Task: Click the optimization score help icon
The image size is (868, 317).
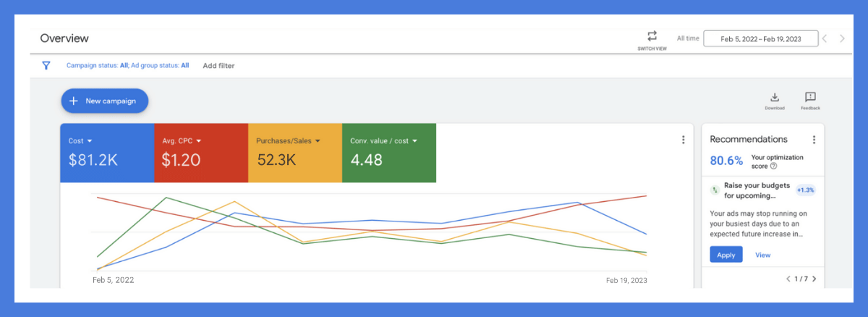Action: coord(773,166)
